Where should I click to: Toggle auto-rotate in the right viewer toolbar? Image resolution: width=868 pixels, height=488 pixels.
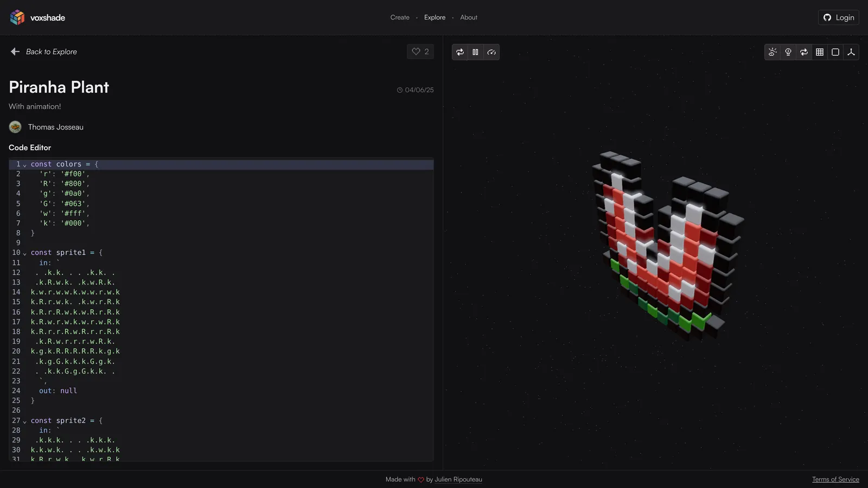click(x=804, y=52)
